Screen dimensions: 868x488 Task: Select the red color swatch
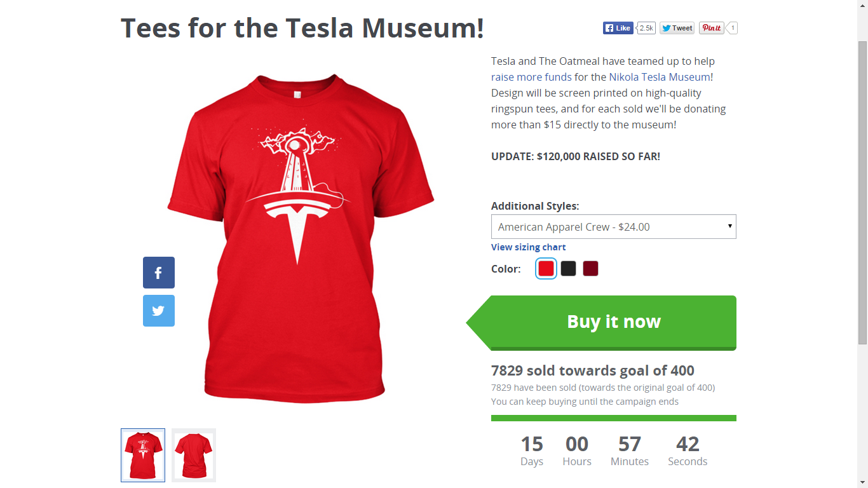point(546,269)
